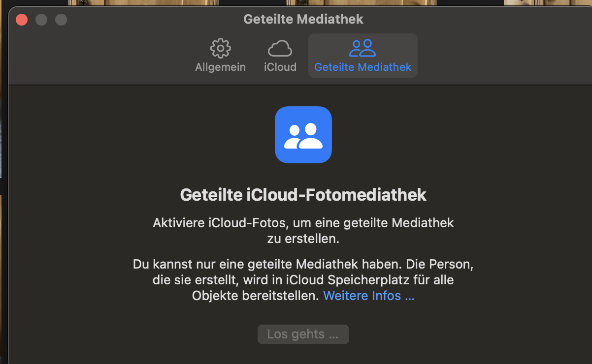Click the "Geteilte iCloud-Fotomediathek" heading

(x=303, y=195)
